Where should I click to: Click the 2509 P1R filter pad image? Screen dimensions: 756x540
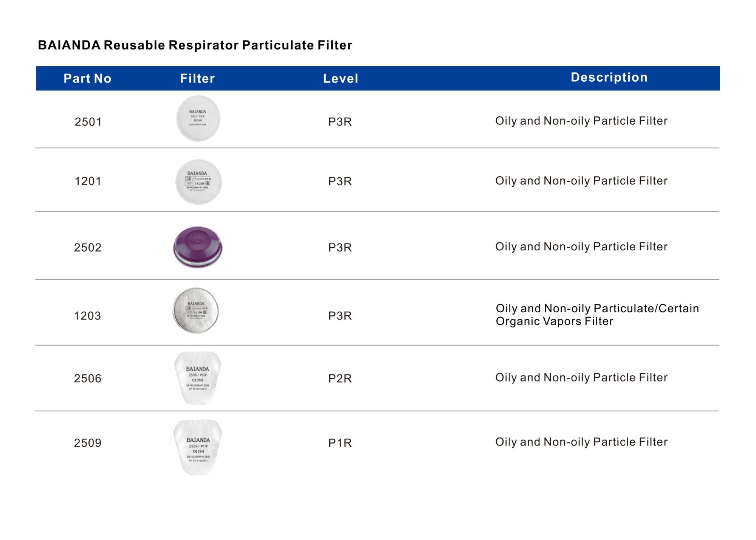click(x=198, y=447)
